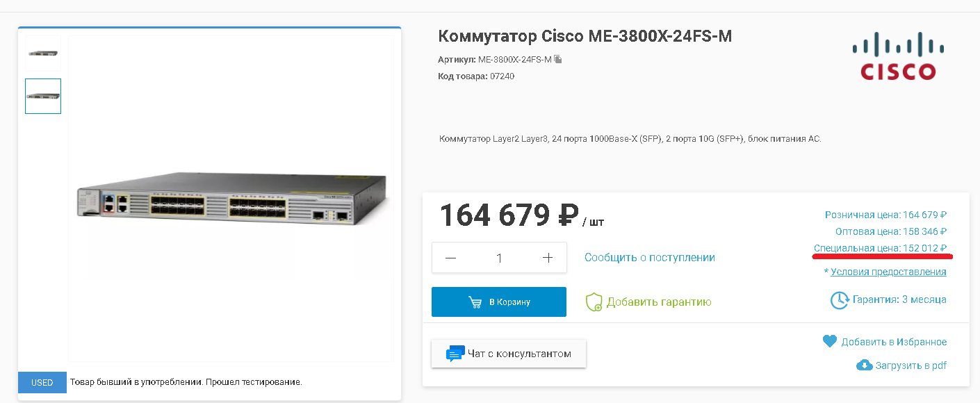Copy the article number ME-3800X-24FS-M icon
The height and width of the screenshot is (403, 980).
(x=558, y=60)
